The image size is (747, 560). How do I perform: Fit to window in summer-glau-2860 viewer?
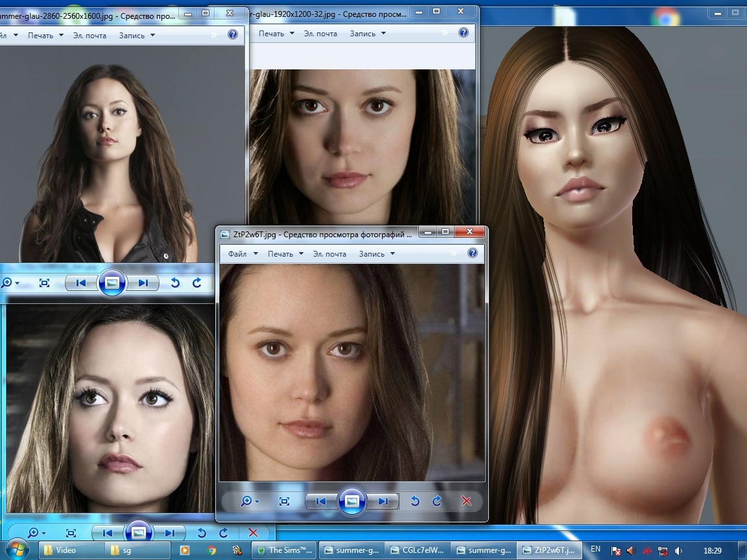[44, 283]
